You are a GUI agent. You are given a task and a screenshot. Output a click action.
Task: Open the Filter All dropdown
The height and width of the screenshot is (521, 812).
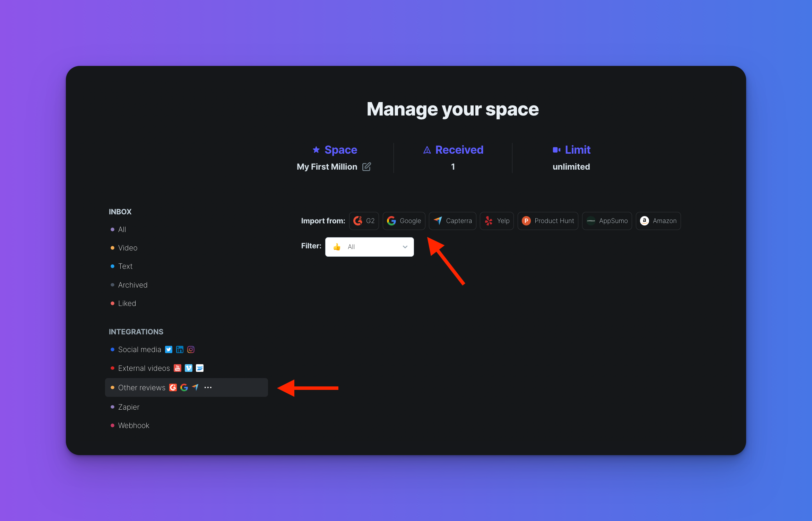(x=369, y=247)
